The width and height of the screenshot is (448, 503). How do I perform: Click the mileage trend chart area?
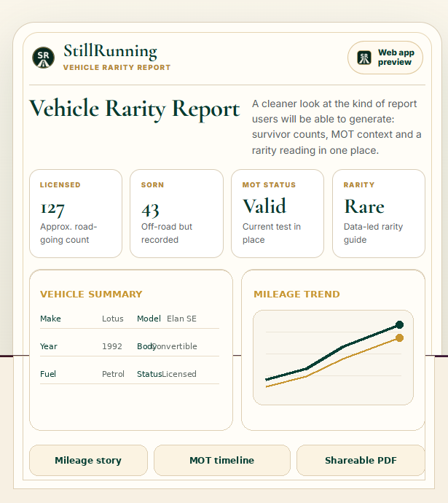pos(334,357)
